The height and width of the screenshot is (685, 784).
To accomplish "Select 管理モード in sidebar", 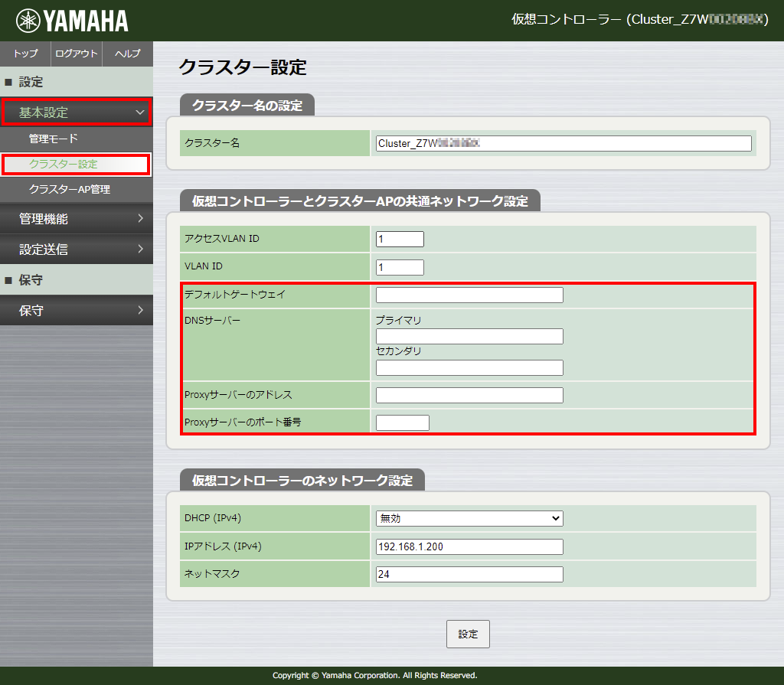I will [x=54, y=139].
